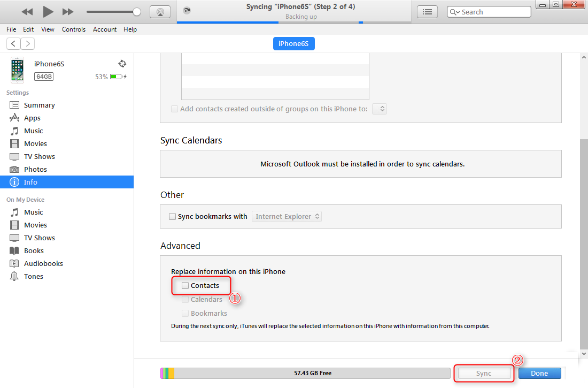Image resolution: width=588 pixels, height=388 pixels.
Task: Open the Internet Explorer browser dropdown
Action: pos(287,216)
